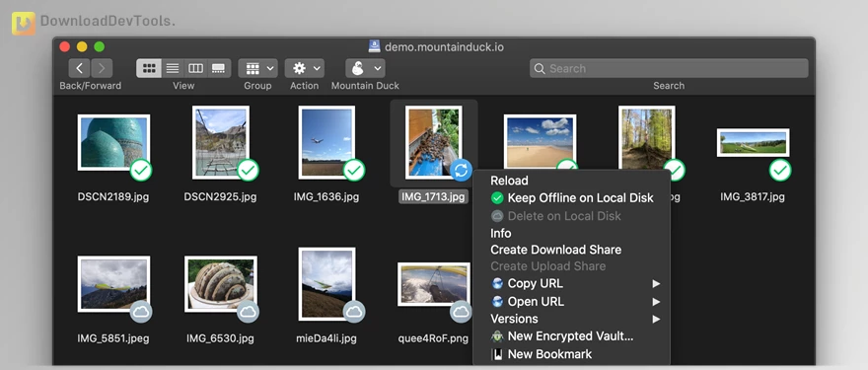Choose Create Download Share
868x370 pixels.
[x=571, y=250]
